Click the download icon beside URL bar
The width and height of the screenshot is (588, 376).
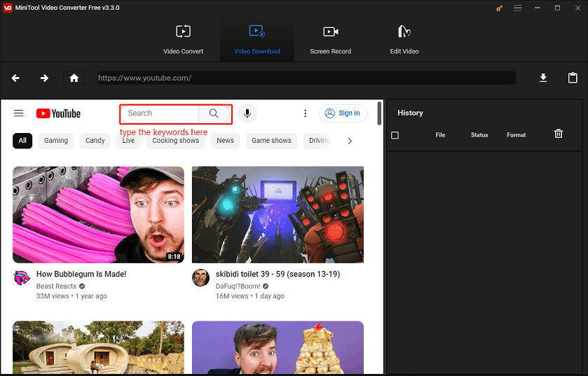click(543, 78)
